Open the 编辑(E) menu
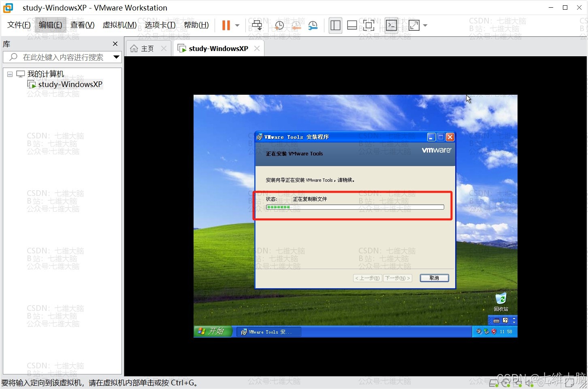This screenshot has width=588, height=389. click(x=51, y=25)
